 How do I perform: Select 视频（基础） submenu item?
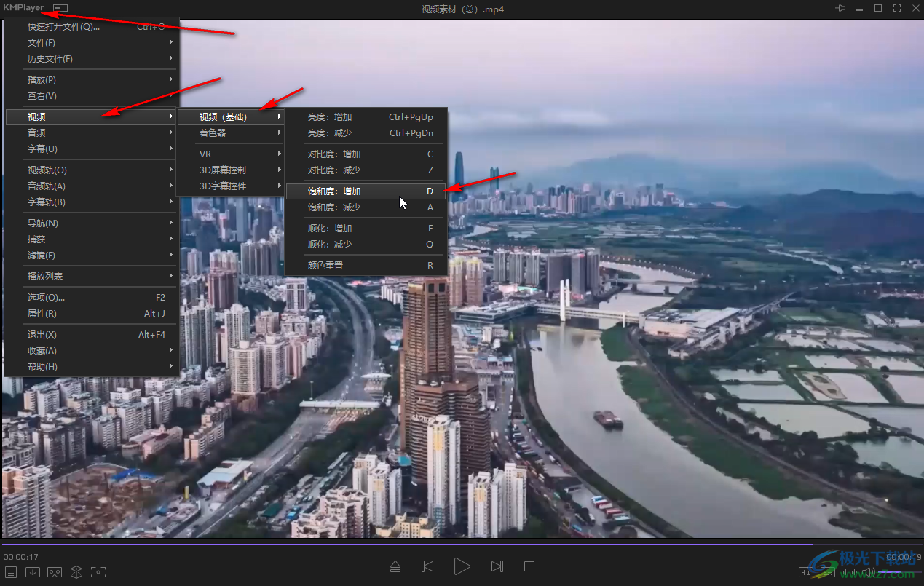[230, 116]
